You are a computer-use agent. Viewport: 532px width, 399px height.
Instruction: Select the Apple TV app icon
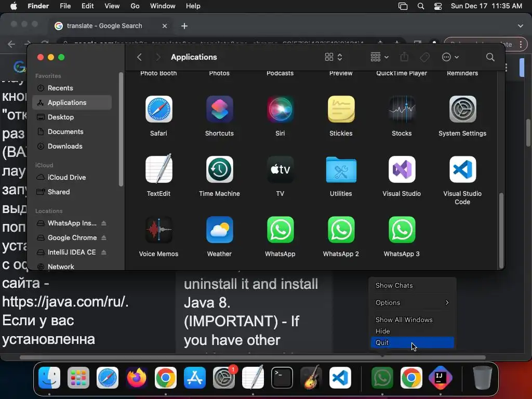click(280, 169)
